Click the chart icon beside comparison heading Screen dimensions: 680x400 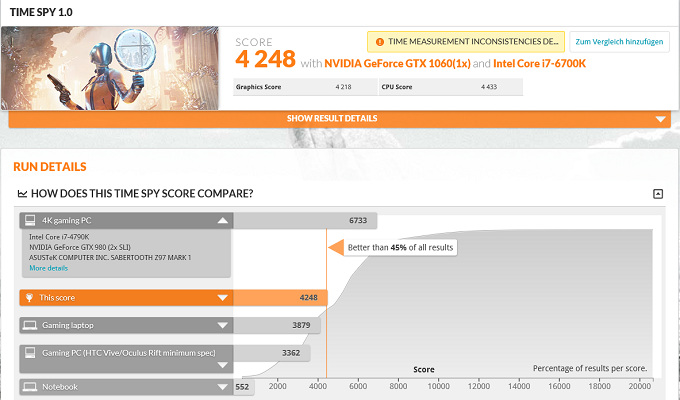point(22,193)
